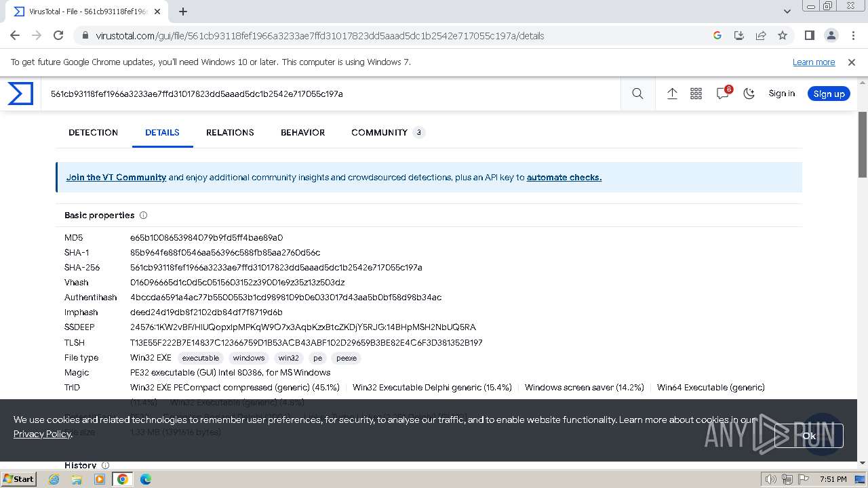This screenshot has width=868, height=488.
Task: Click the Sign in link
Action: pos(781,94)
